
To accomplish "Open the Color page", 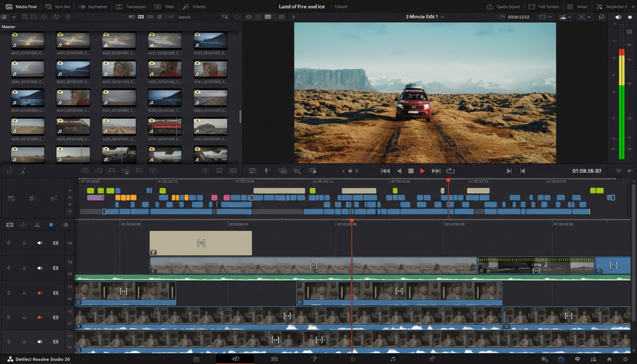I will point(353,359).
